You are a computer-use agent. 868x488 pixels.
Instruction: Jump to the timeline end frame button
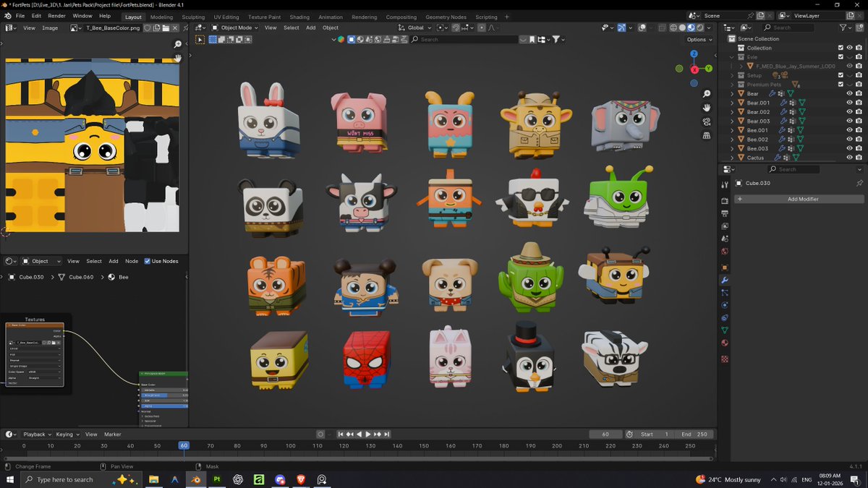point(387,435)
